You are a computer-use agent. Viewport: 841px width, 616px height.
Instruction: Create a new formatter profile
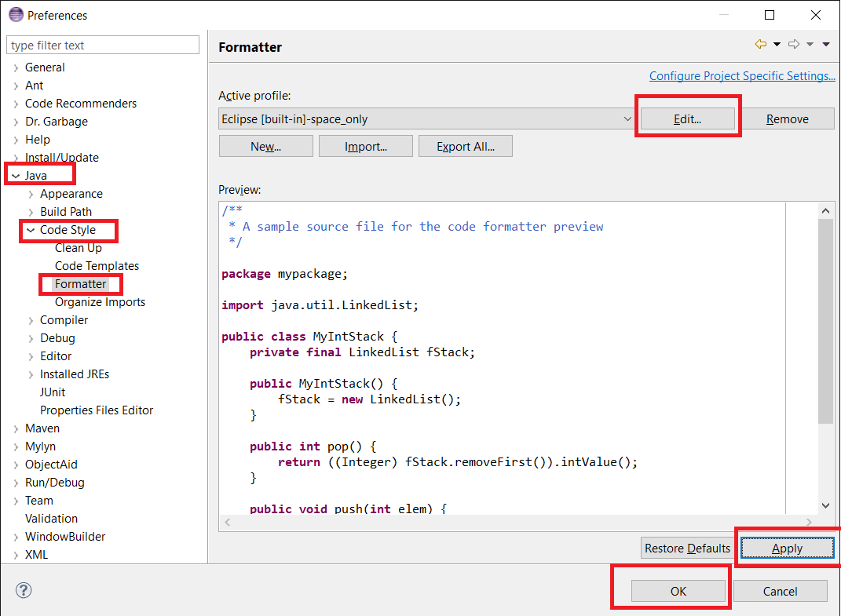pos(265,145)
